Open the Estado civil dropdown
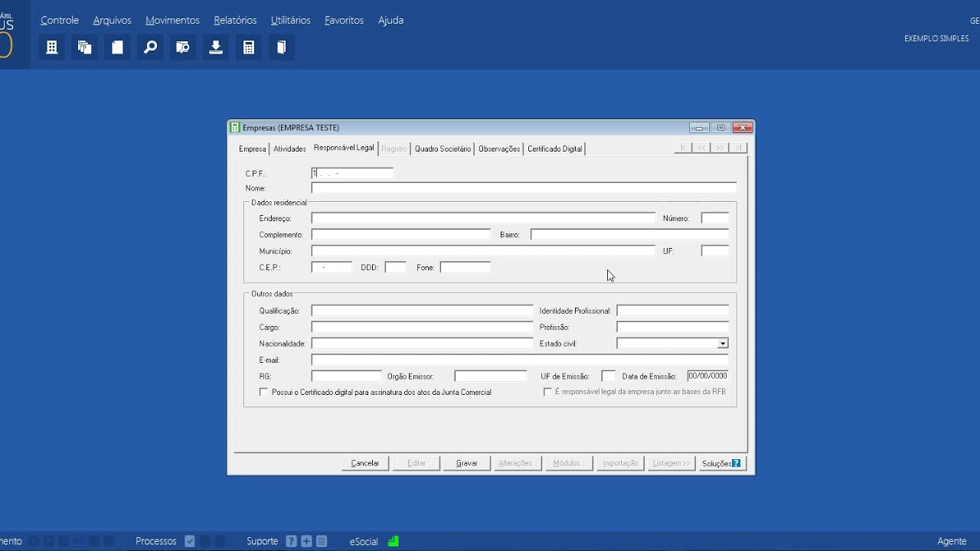Viewport: 980px width, 551px height. point(722,344)
